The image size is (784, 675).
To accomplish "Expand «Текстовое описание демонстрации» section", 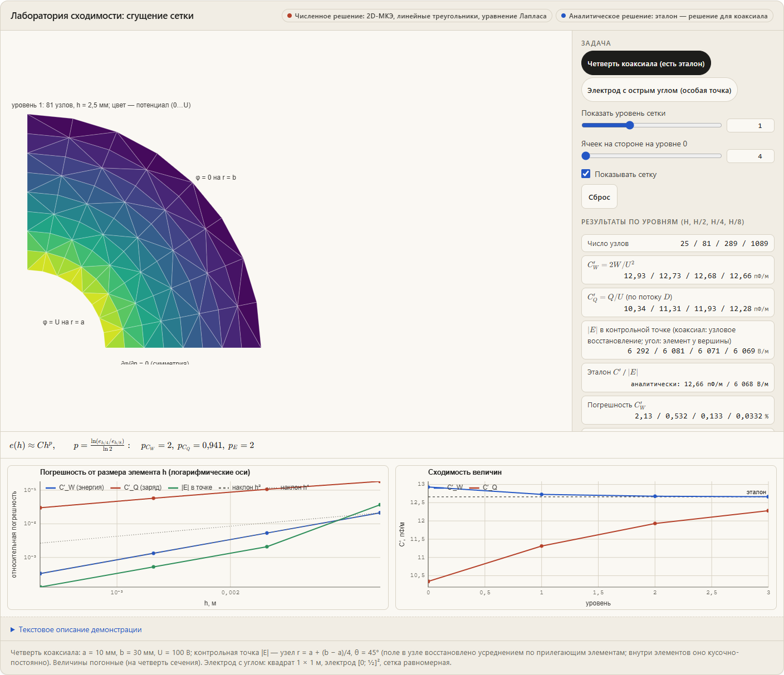I will click(x=76, y=629).
